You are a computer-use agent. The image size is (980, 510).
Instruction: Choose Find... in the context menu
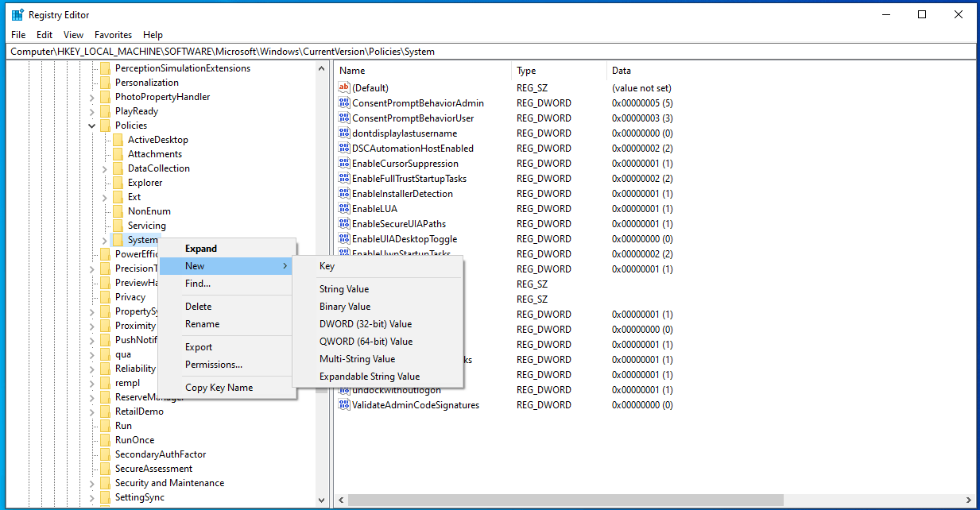click(227, 284)
